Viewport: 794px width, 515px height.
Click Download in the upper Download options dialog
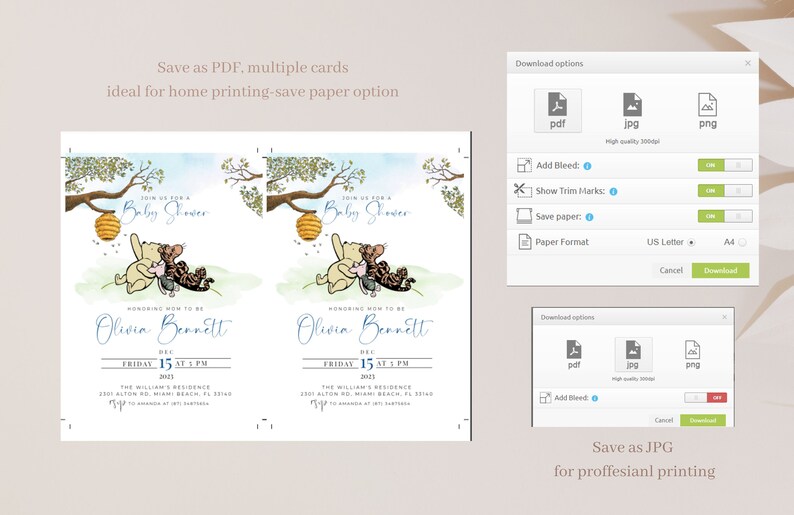pyautogui.click(x=721, y=270)
